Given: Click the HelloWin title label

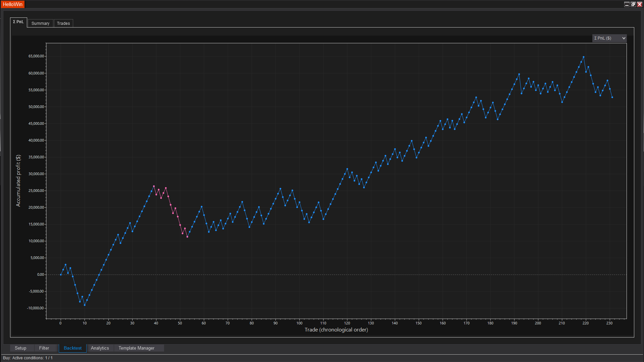Looking at the screenshot, I should coord(13,4).
